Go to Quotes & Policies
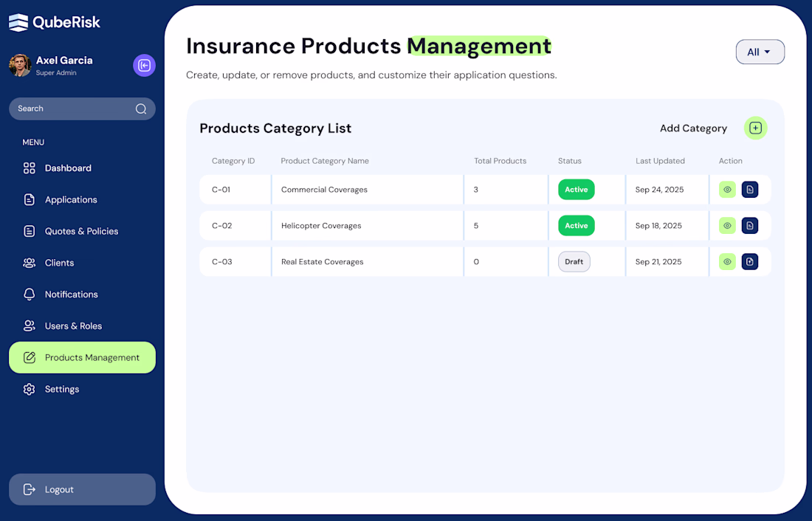 point(83,232)
